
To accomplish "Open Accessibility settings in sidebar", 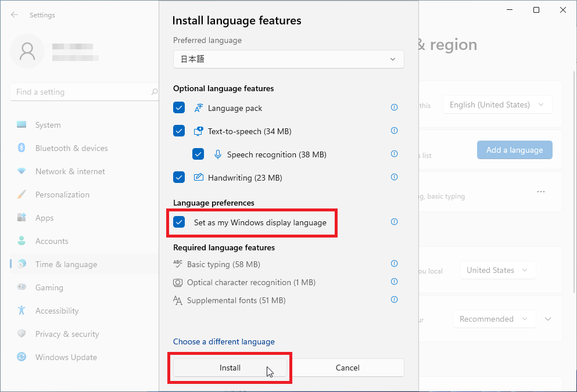I will point(84,310).
